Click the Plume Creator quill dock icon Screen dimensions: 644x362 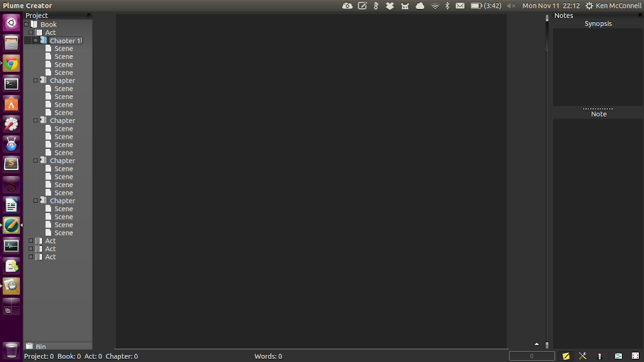pos(11,225)
